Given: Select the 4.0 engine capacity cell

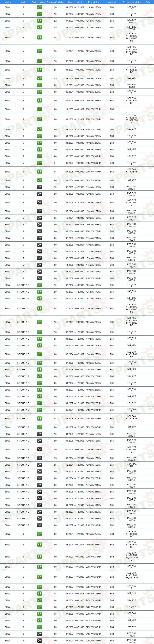Looking at the screenshot, I should pos(55,156).
